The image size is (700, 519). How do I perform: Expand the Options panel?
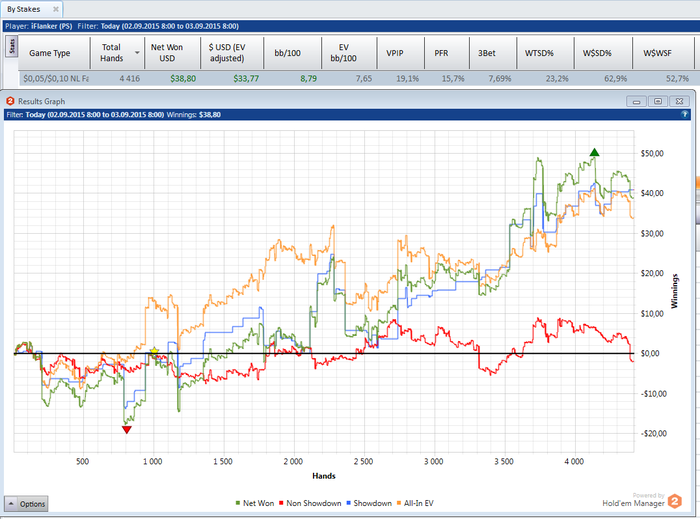pos(26,504)
